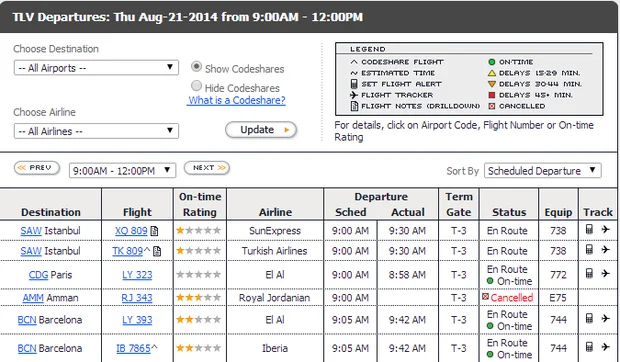Click the SunExpress airline cell
The height and width of the screenshot is (362, 620).
275,231
